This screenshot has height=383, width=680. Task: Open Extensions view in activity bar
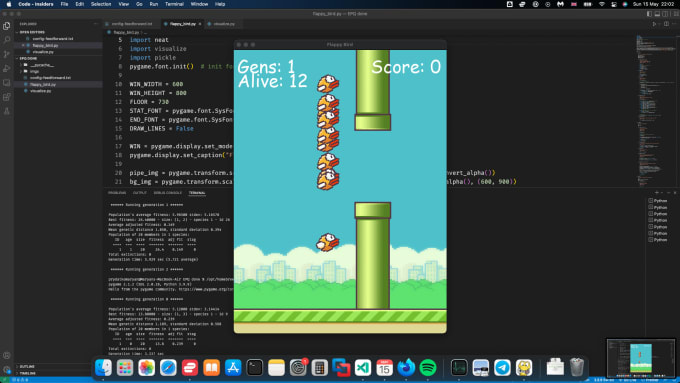[x=7, y=97]
